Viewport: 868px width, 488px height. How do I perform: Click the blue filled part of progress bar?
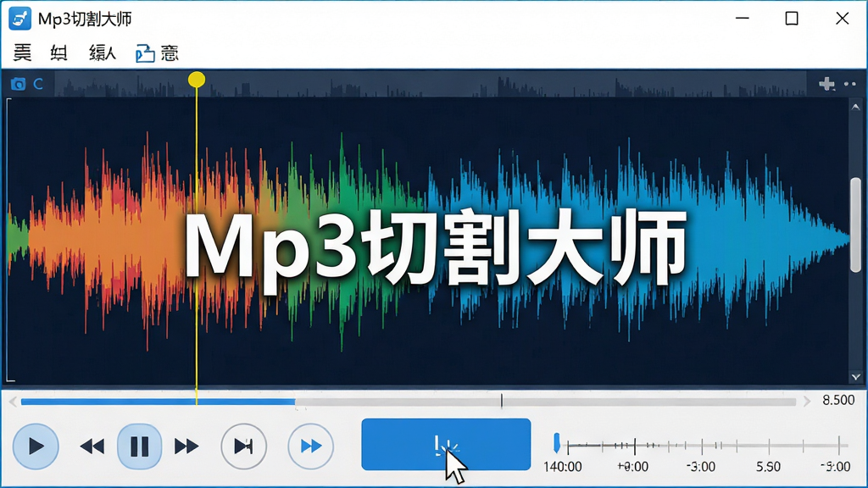158,402
